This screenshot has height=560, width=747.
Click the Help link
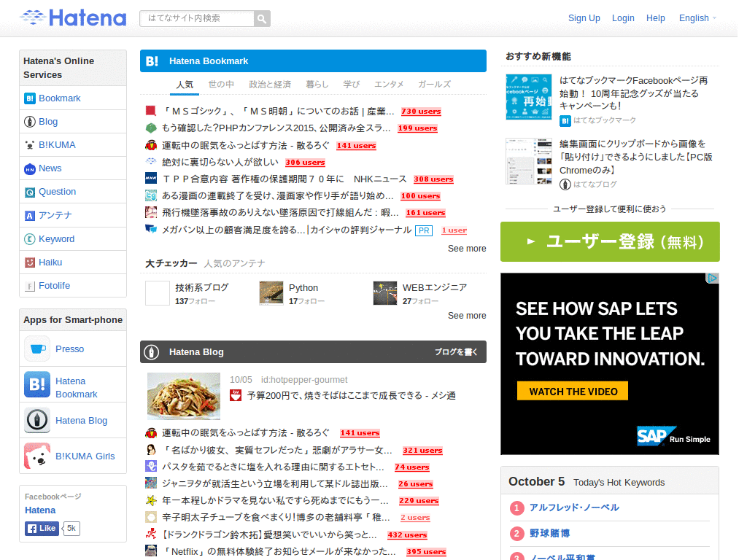[656, 18]
